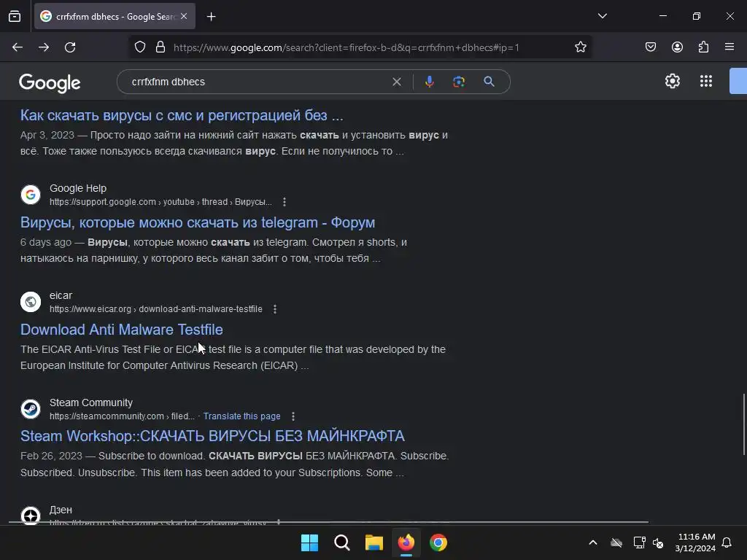The width and height of the screenshot is (747, 560).
Task: Open a new tab with plus button
Action: (211, 17)
